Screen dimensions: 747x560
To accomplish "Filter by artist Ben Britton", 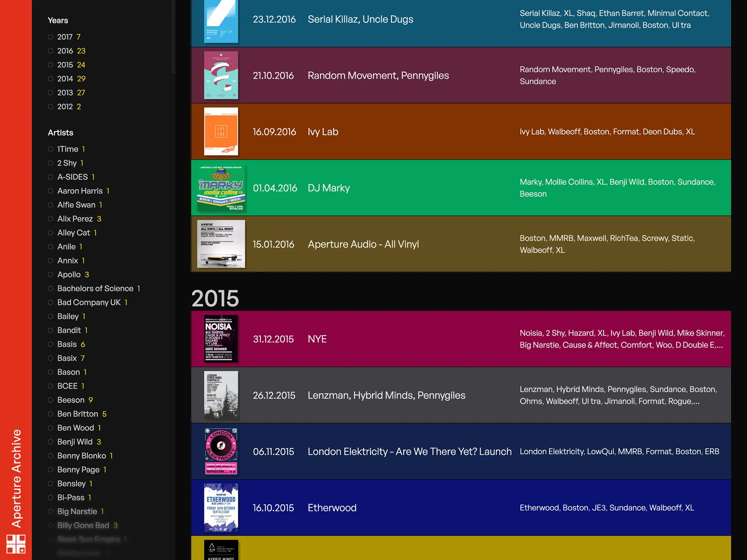I will 77,414.
